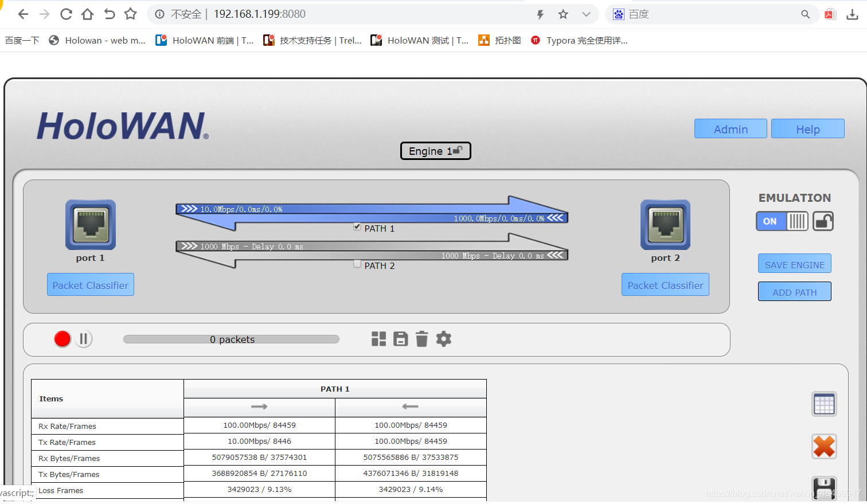This screenshot has height=504, width=867.
Task: Click the 3429023 / 9.13% cell
Action: point(259,489)
